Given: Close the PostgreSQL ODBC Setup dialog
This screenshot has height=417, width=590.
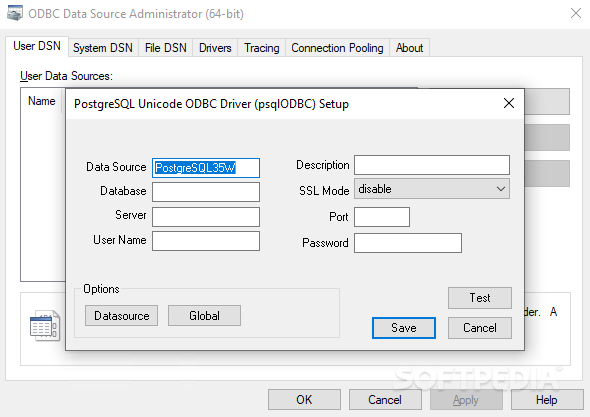Looking at the screenshot, I should (x=509, y=103).
